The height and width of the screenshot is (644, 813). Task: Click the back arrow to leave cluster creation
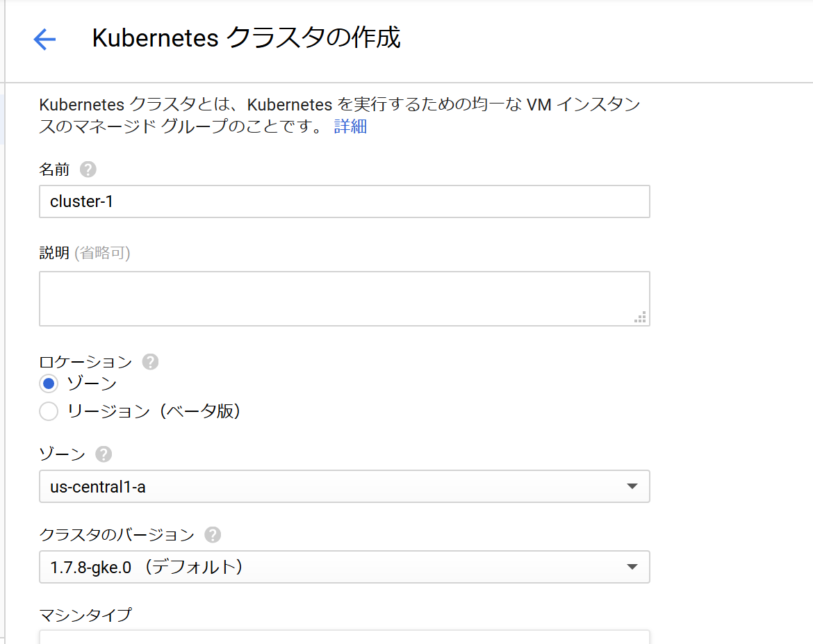[x=44, y=40]
